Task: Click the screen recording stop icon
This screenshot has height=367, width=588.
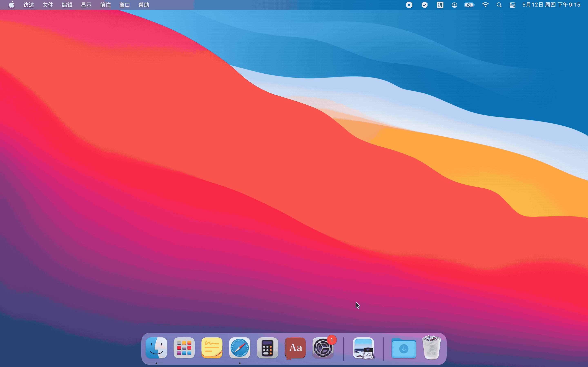Action: coord(409,5)
